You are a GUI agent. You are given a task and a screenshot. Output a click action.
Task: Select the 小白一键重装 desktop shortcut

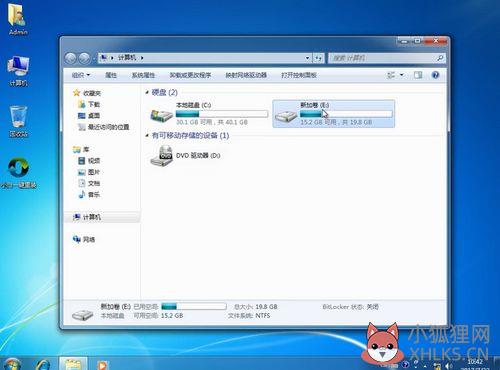[18, 172]
